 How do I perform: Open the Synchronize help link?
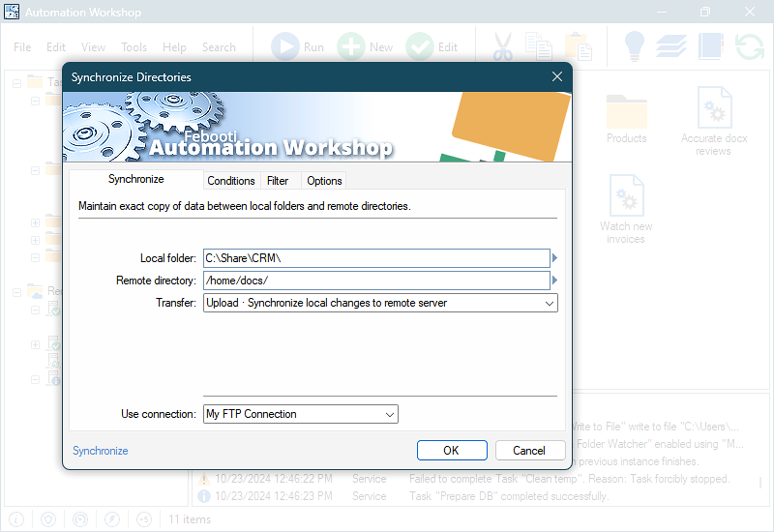coord(101,451)
